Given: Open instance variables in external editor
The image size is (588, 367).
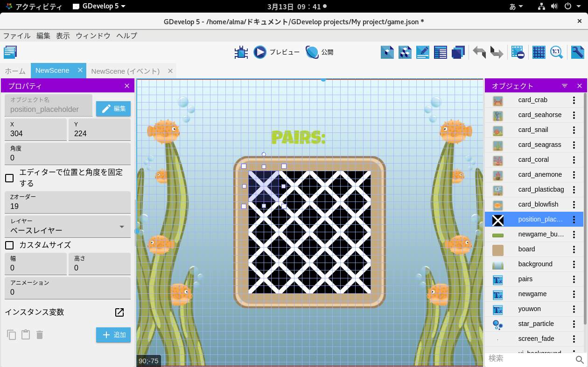Looking at the screenshot, I should 119,312.
